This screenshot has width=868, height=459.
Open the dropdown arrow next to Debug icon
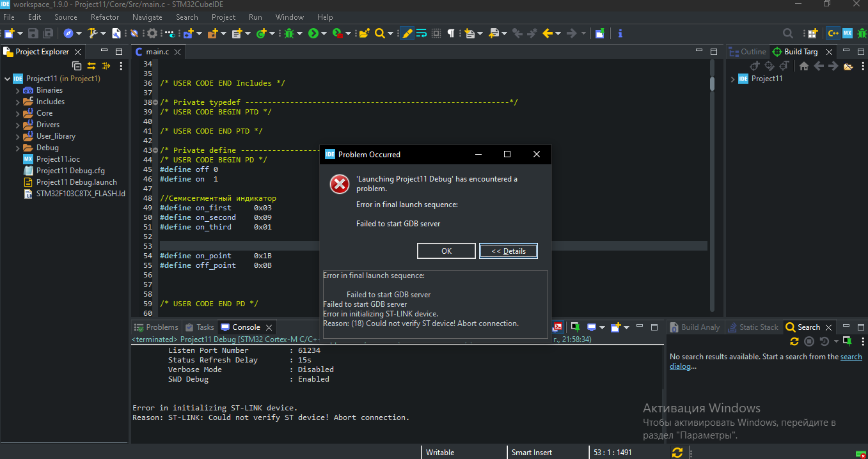(299, 33)
